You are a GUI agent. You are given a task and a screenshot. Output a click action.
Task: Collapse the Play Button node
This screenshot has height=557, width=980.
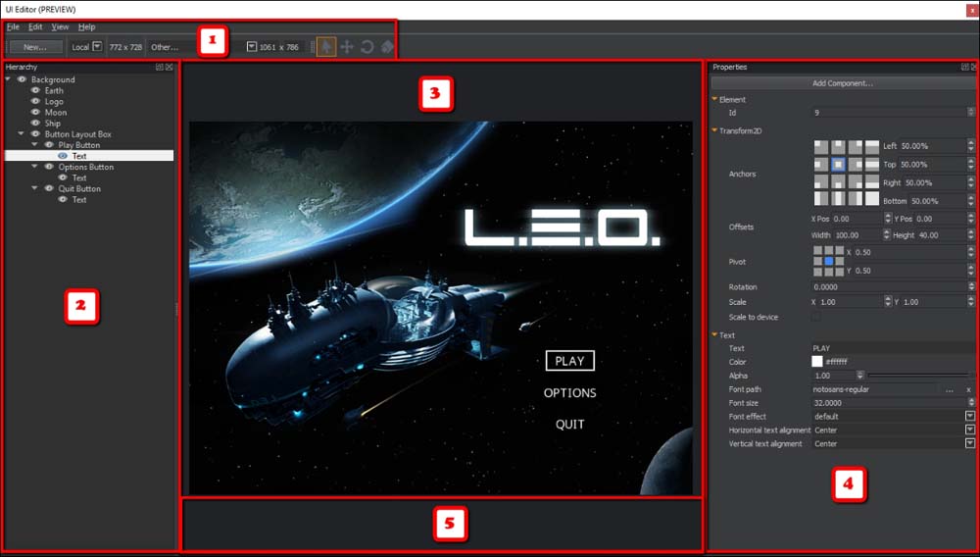(35, 145)
